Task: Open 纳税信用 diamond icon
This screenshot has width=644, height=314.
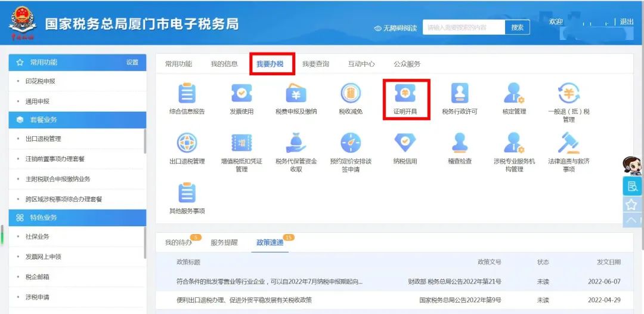Action: point(405,143)
